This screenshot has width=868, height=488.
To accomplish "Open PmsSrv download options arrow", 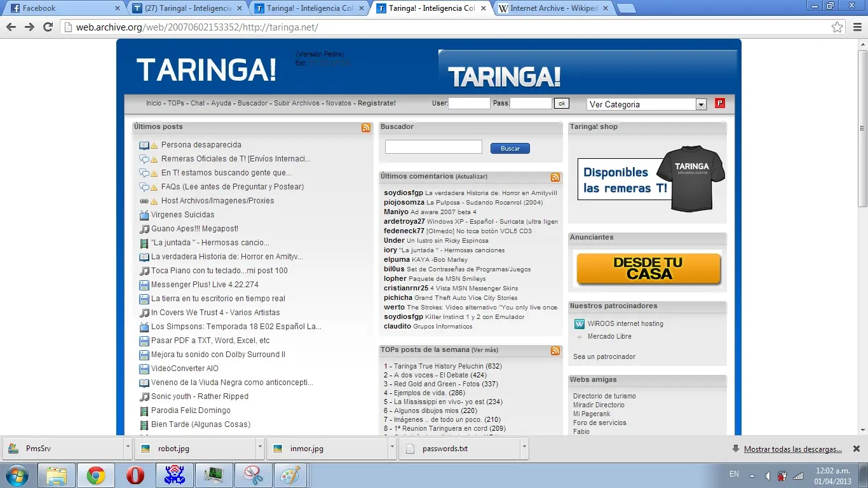I will 126,449.
